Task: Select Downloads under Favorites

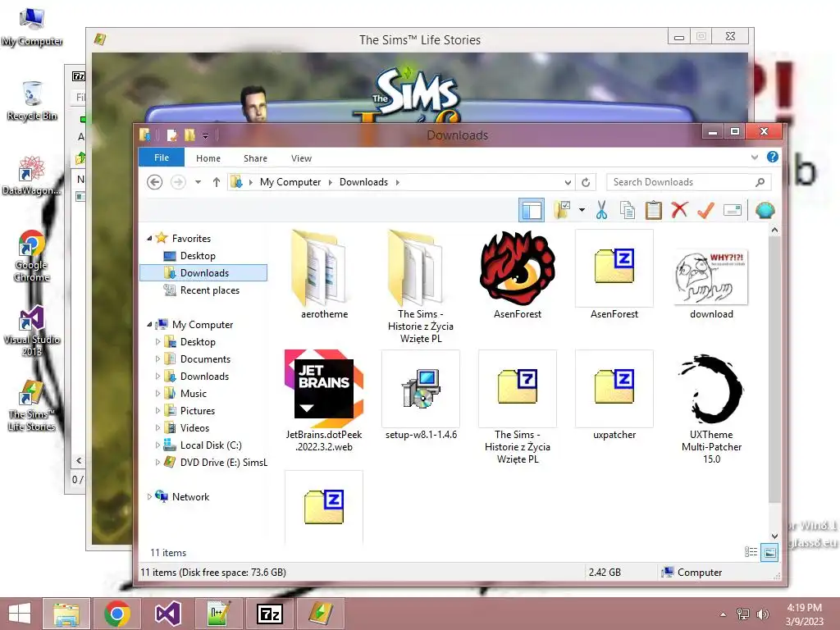Action: [203, 272]
